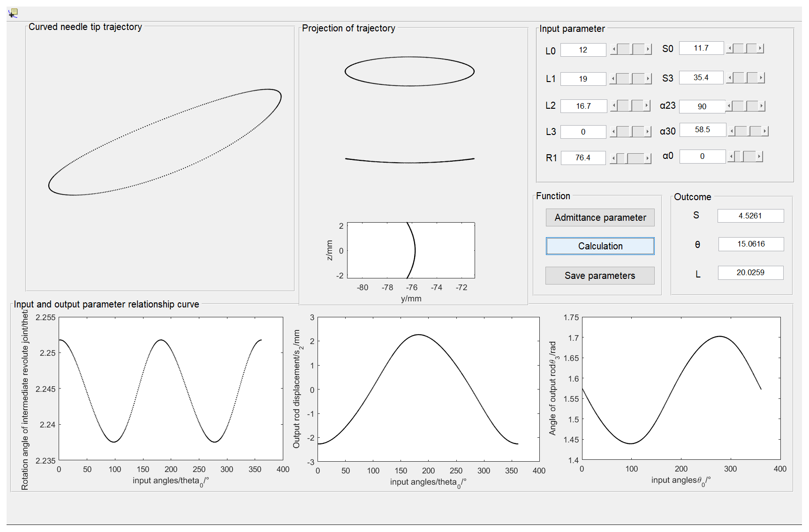The image size is (809, 532).
Task: Click the α23 slider's right arrow
Action: coord(762,106)
